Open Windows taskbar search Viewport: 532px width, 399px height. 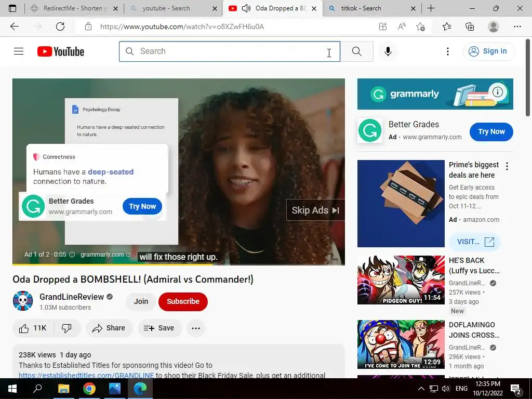pos(37,389)
